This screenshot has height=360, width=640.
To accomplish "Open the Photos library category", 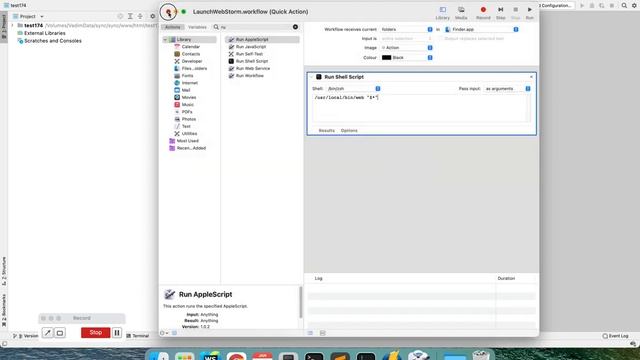I will 189,119.
